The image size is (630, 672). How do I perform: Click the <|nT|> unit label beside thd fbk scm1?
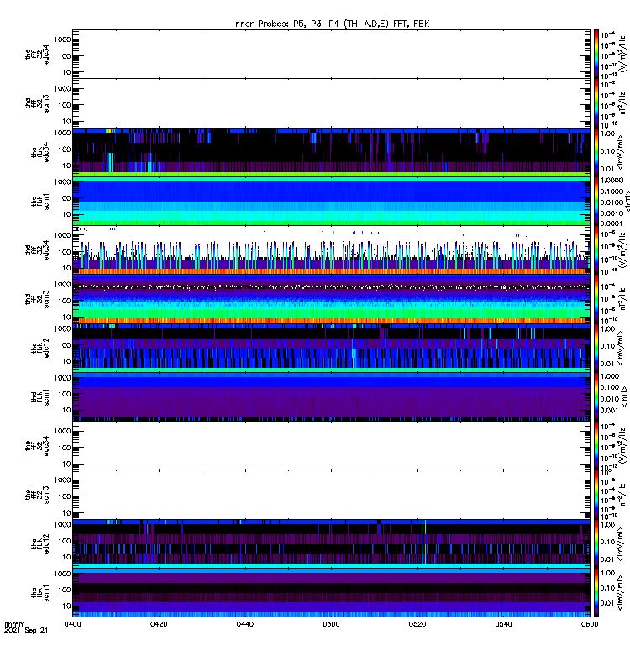(624, 397)
